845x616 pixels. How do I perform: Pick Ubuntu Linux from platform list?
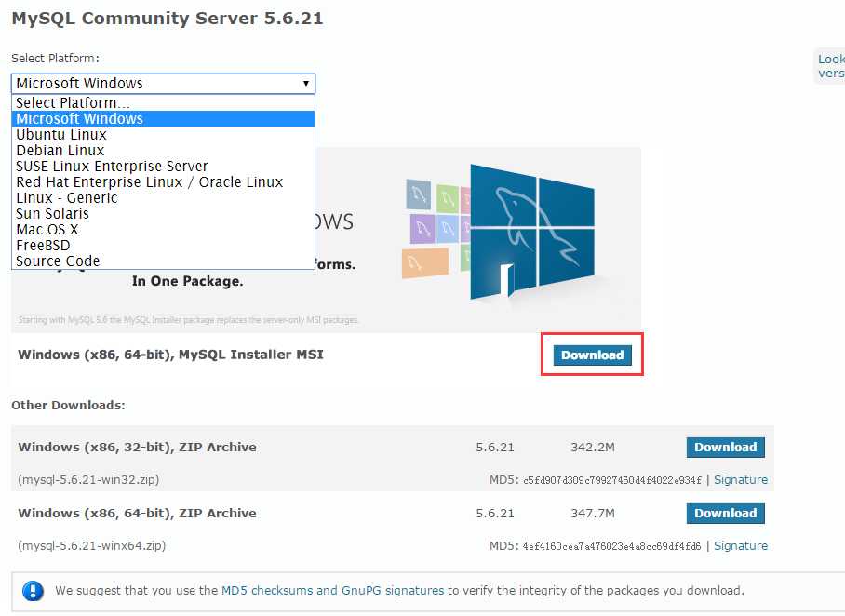point(163,135)
